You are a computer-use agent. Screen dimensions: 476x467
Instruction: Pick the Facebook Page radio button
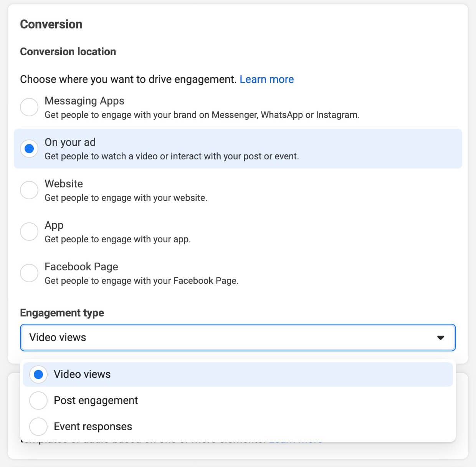pyautogui.click(x=29, y=273)
